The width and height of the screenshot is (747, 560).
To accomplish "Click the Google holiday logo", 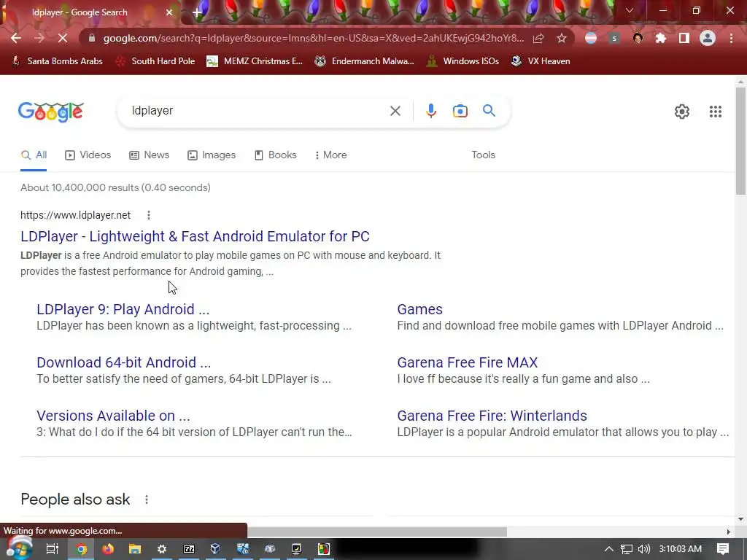I will click(51, 112).
